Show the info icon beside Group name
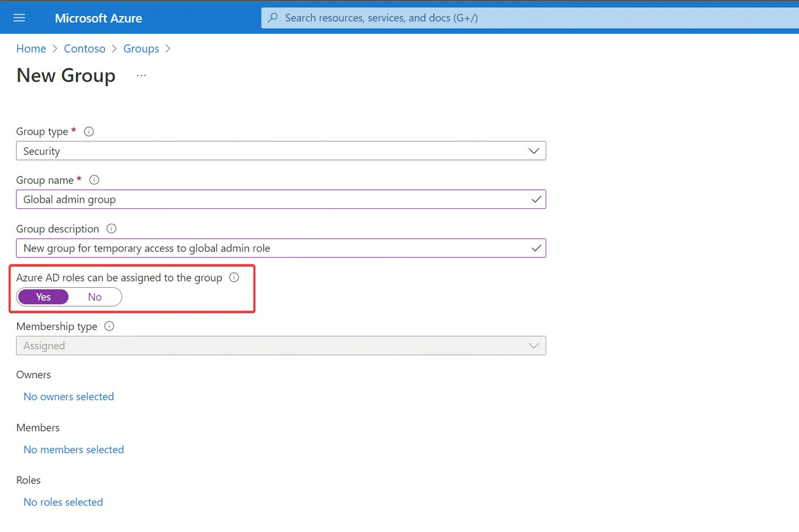The image size is (799, 532). 95,180
